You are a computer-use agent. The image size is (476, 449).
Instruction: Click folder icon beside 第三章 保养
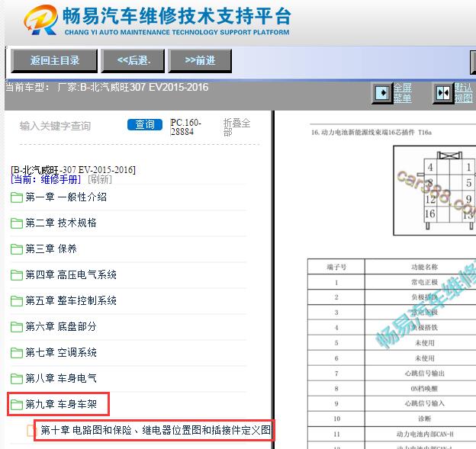(x=16, y=249)
